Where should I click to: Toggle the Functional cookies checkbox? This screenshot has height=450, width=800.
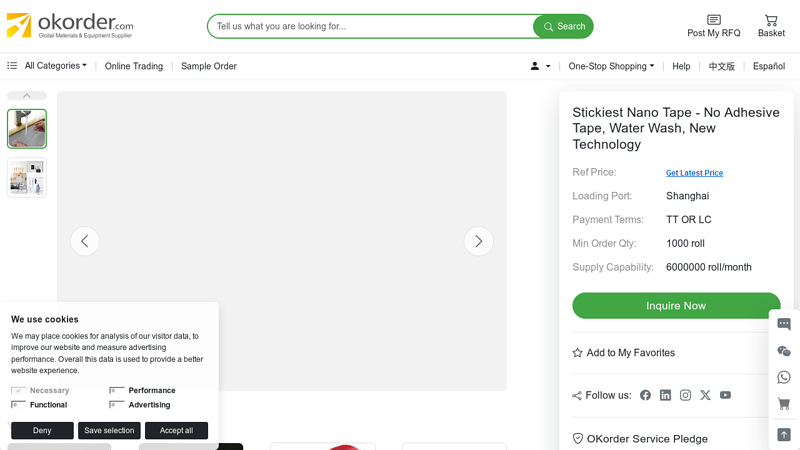click(x=18, y=405)
